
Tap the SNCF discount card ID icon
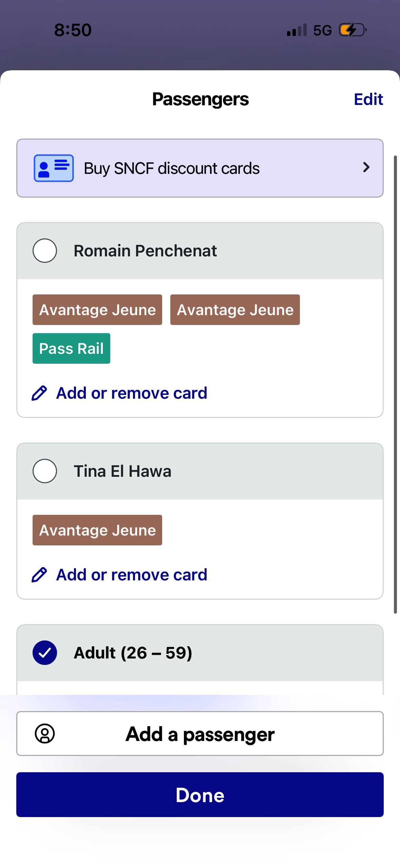tap(54, 168)
